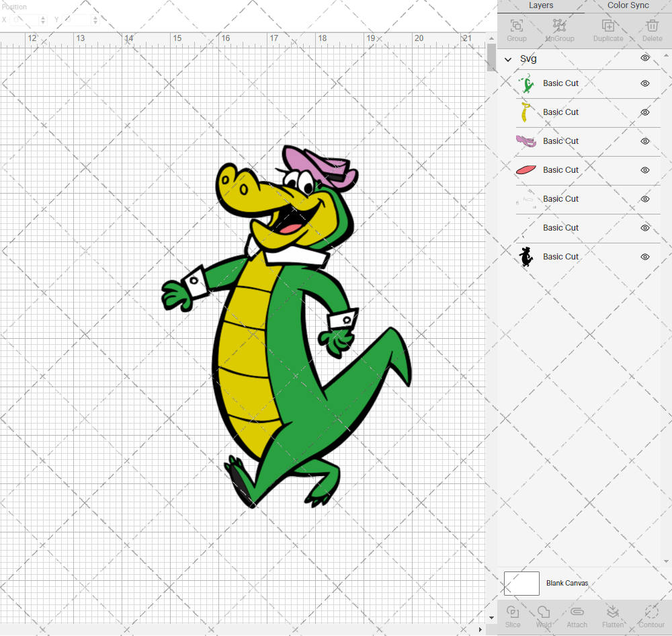The height and width of the screenshot is (636, 672).
Task: Click the alligator's green tail on canvas
Action: tap(368, 377)
